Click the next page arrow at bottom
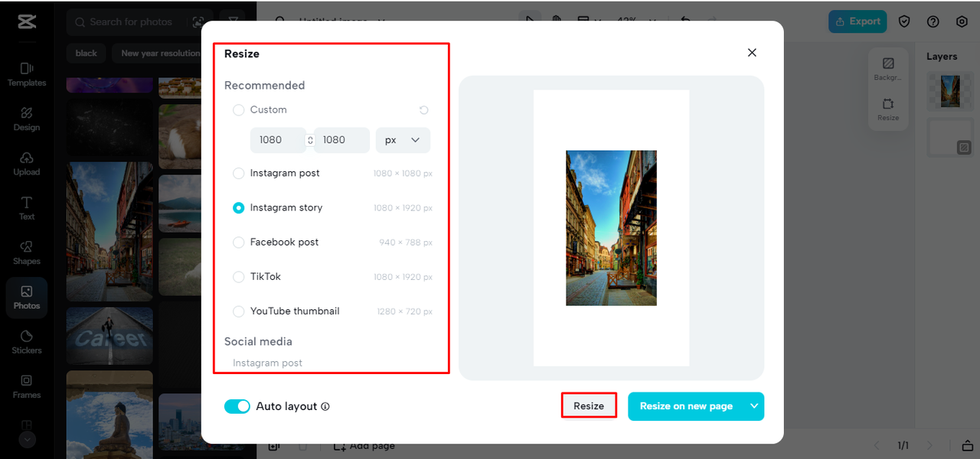 [x=930, y=445]
